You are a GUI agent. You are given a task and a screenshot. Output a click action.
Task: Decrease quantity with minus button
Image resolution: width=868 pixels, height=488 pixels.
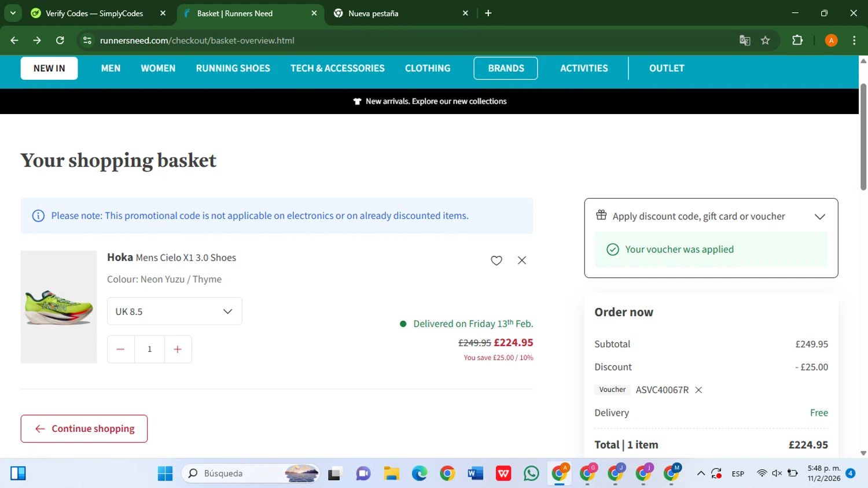point(120,349)
